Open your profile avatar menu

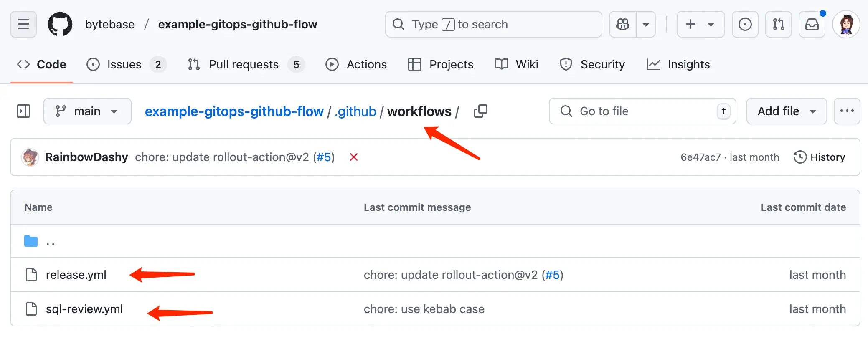point(846,24)
